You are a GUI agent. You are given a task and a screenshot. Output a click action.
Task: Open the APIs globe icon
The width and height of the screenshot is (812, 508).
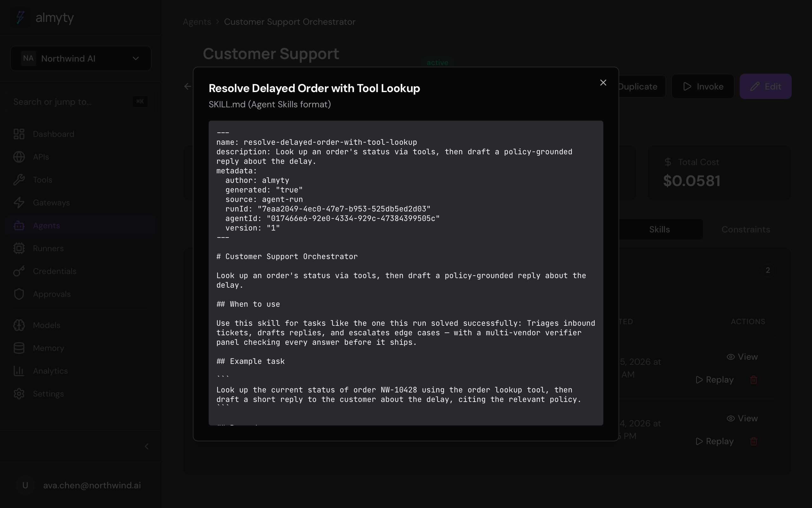(19, 157)
